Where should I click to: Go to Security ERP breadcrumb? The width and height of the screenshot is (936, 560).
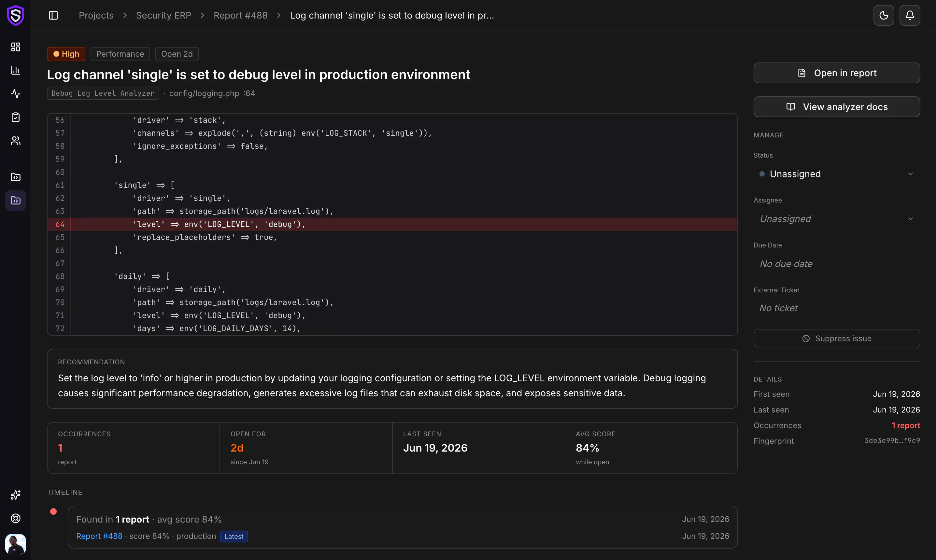tap(163, 16)
